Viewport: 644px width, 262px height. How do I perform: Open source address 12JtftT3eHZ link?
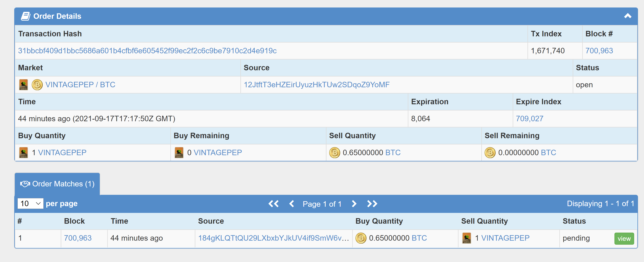tap(316, 85)
